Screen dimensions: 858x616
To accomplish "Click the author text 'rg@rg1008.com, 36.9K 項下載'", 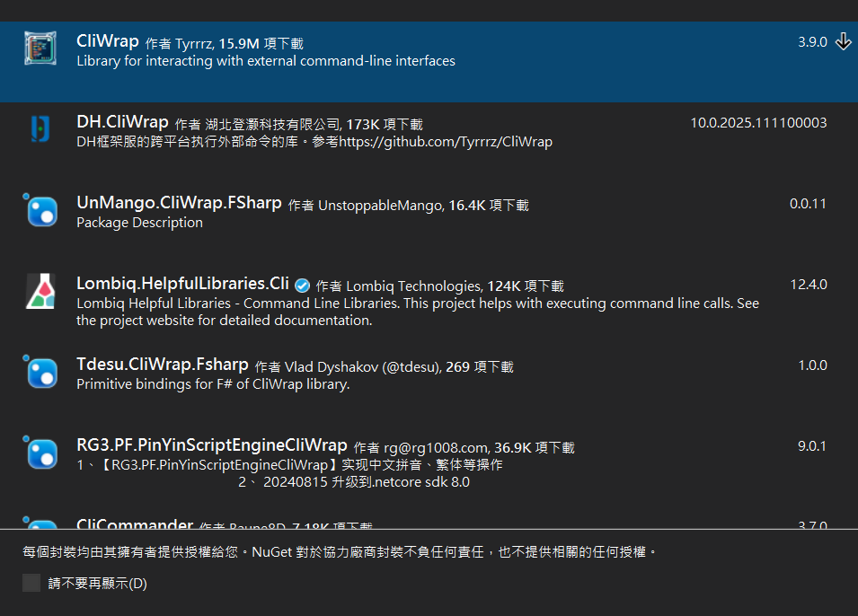I will pyautogui.click(x=479, y=448).
